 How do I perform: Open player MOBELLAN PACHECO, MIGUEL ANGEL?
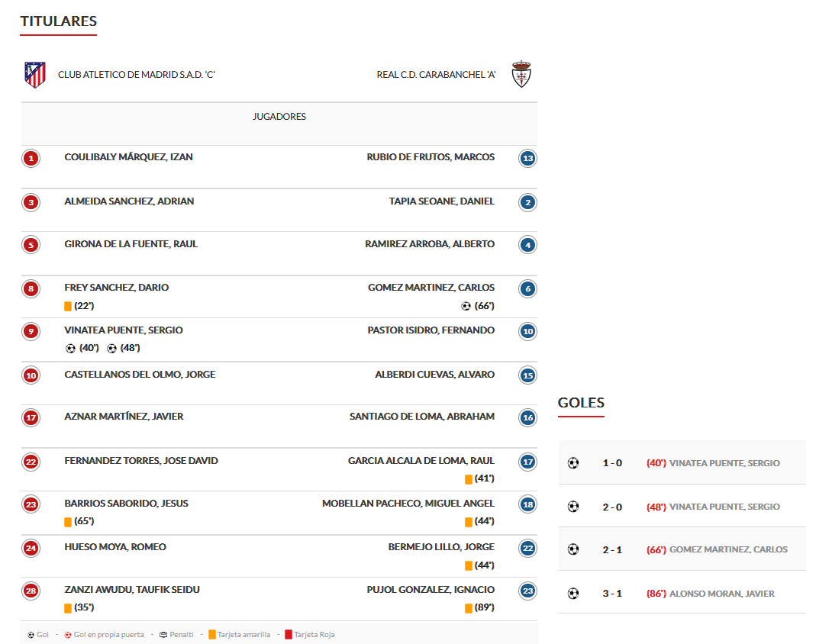tap(408, 504)
